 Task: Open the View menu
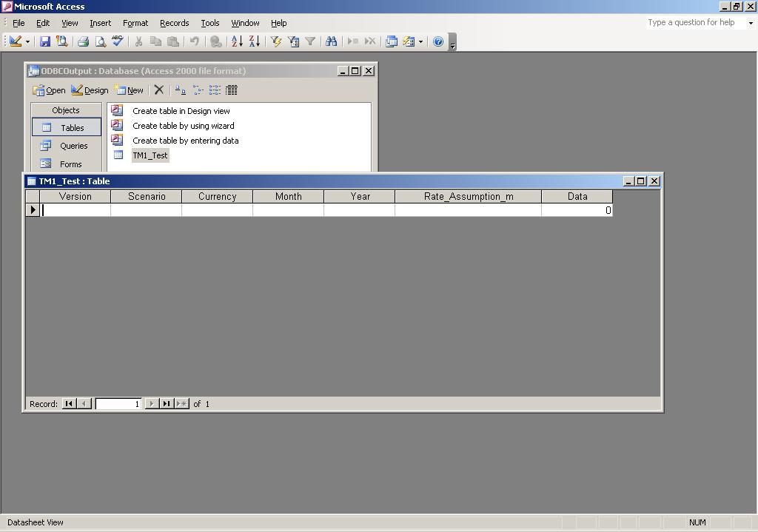click(70, 23)
